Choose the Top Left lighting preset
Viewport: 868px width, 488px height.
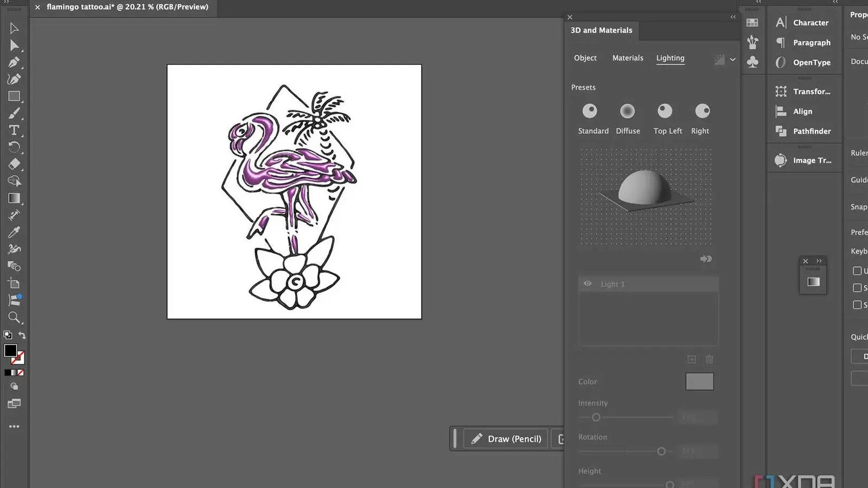tap(665, 111)
